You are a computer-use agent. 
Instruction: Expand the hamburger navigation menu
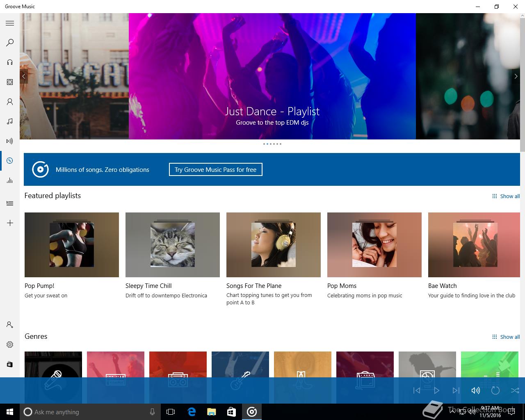pyautogui.click(x=10, y=23)
